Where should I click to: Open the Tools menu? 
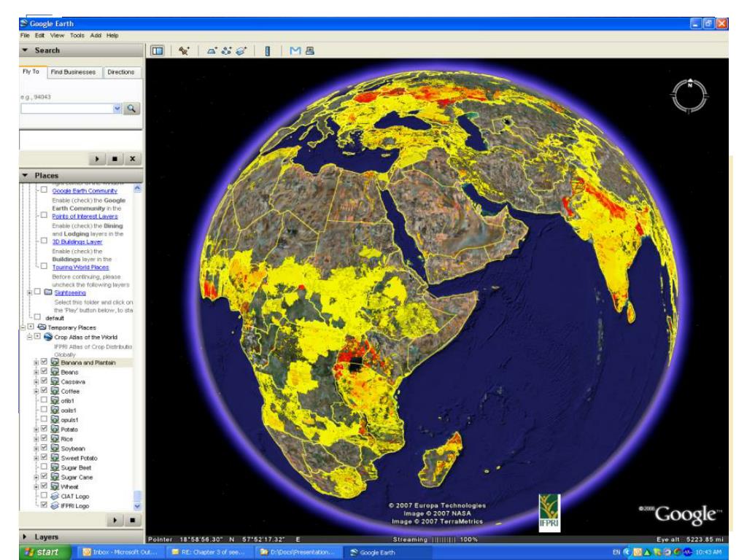[77, 35]
